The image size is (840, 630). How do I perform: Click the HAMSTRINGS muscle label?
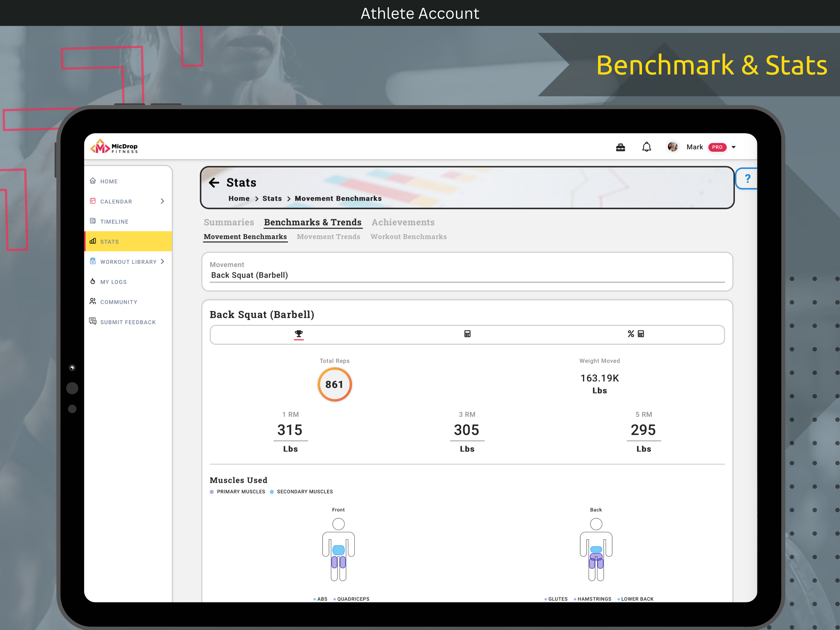594,599
